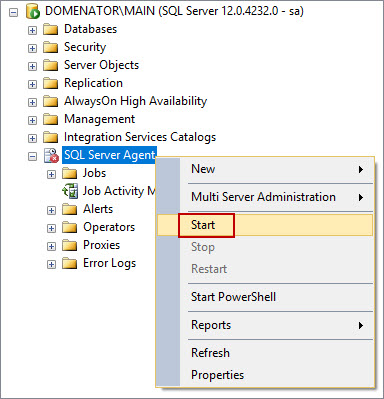Select the Alerts tree label
Screen dimensions: 384x399
[x=98, y=209]
